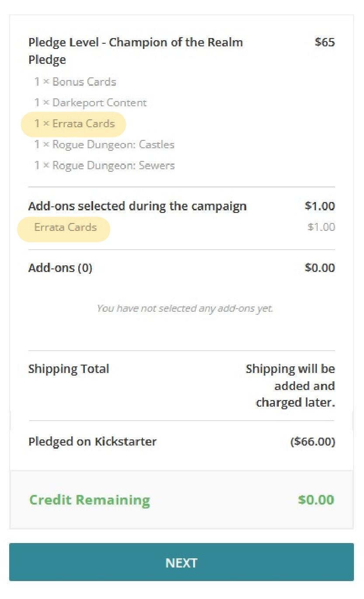Select the Rogue Dungeon: Sewers item
Viewport: 364px width, 599px height.
[x=104, y=166]
